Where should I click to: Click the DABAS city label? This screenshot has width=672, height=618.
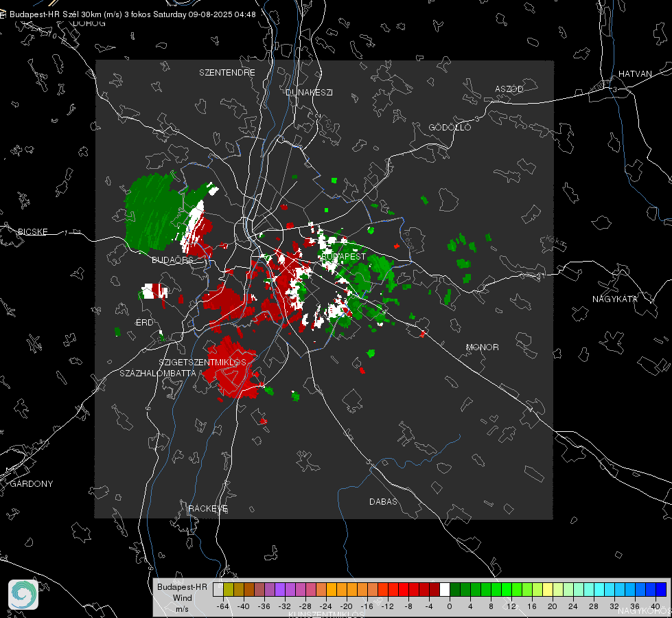pos(383,501)
